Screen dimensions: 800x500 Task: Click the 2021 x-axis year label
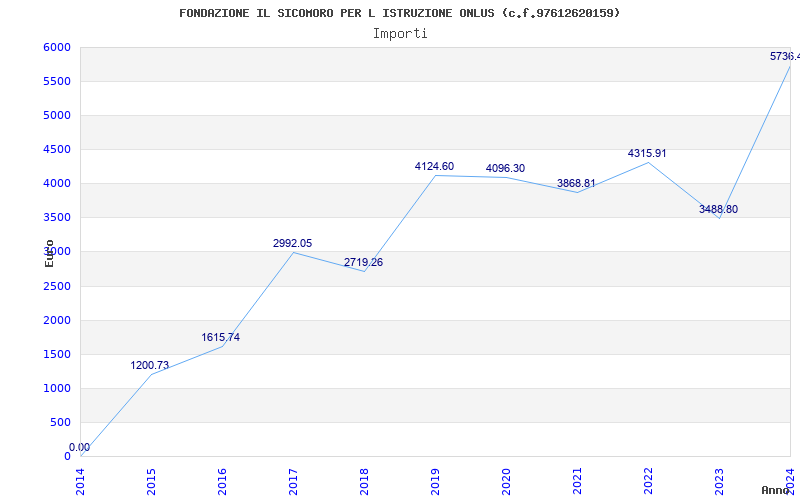pyautogui.click(x=577, y=482)
